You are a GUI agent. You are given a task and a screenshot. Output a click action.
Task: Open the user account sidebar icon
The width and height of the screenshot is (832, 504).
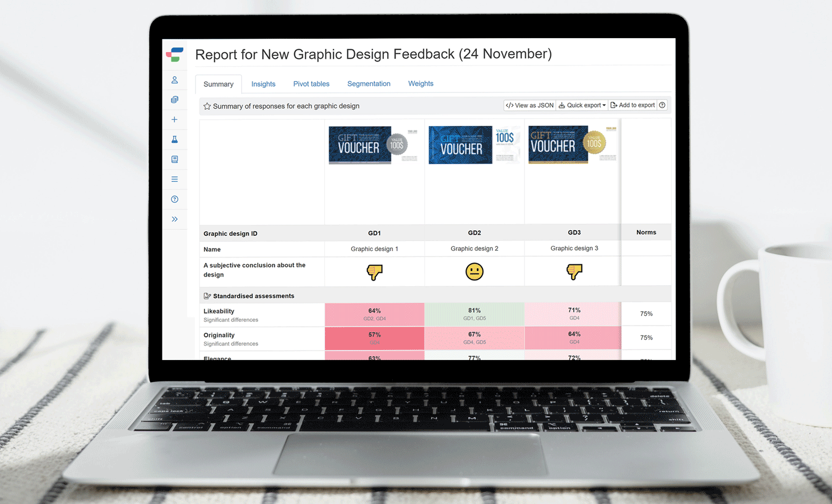click(175, 80)
